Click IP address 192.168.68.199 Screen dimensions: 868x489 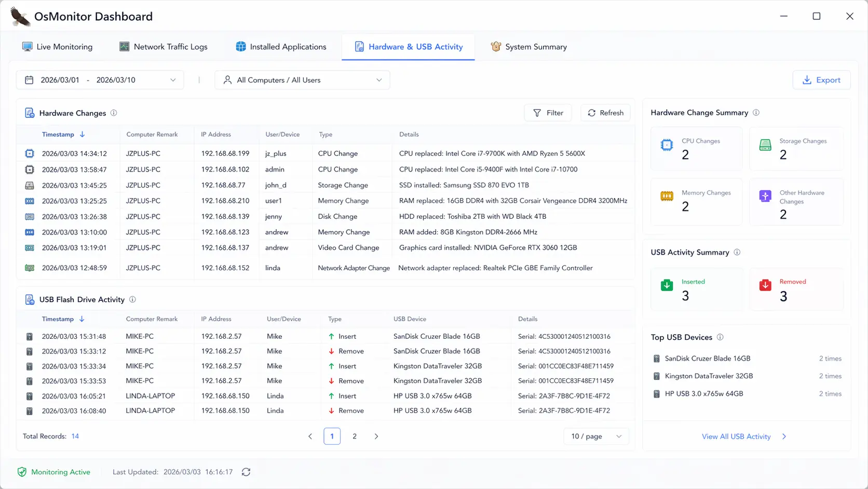(225, 153)
